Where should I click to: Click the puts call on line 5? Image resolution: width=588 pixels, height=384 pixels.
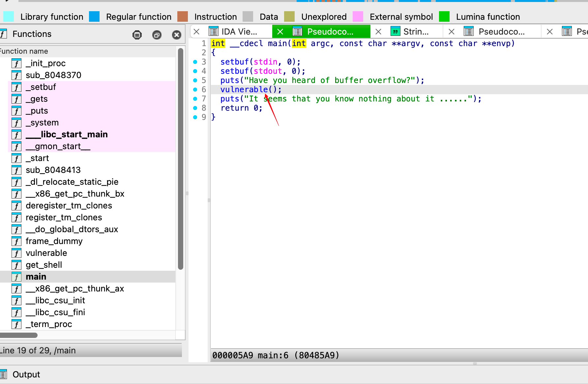(230, 80)
